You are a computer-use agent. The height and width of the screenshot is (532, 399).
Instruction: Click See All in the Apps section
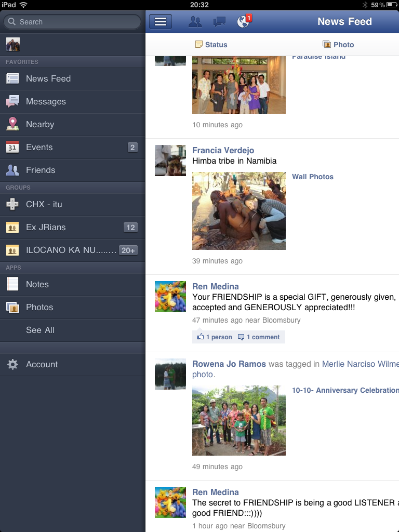pos(73,330)
